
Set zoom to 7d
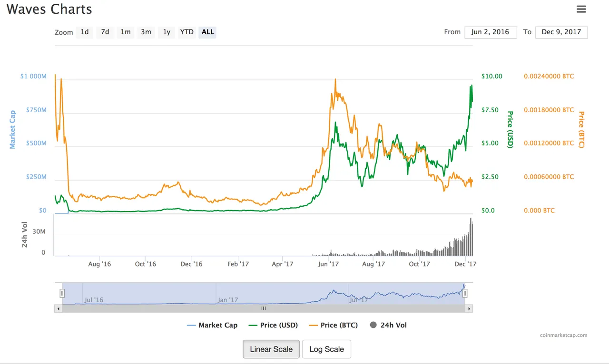click(105, 32)
